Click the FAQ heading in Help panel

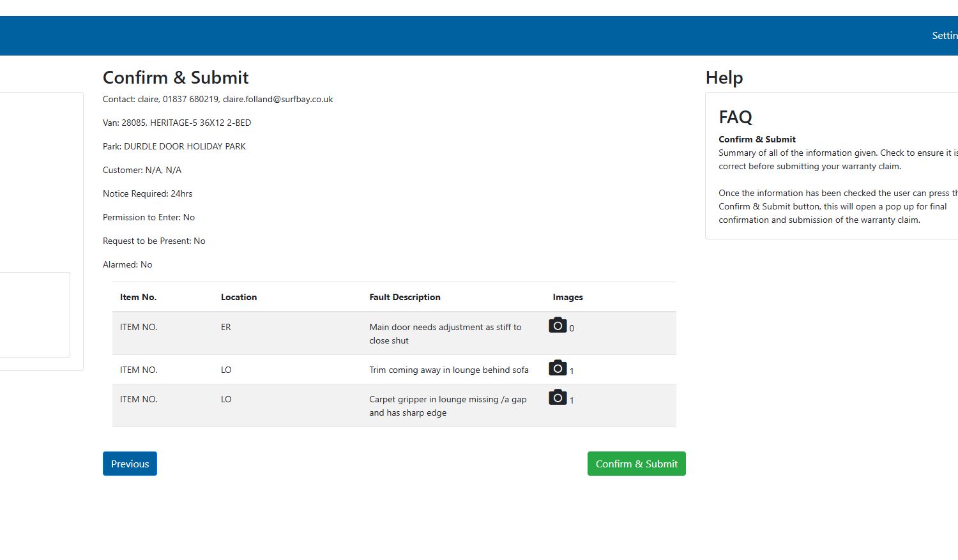[735, 117]
